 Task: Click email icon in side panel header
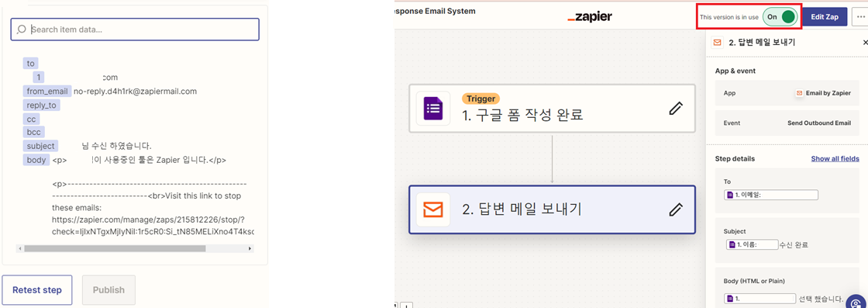pyautogui.click(x=717, y=43)
